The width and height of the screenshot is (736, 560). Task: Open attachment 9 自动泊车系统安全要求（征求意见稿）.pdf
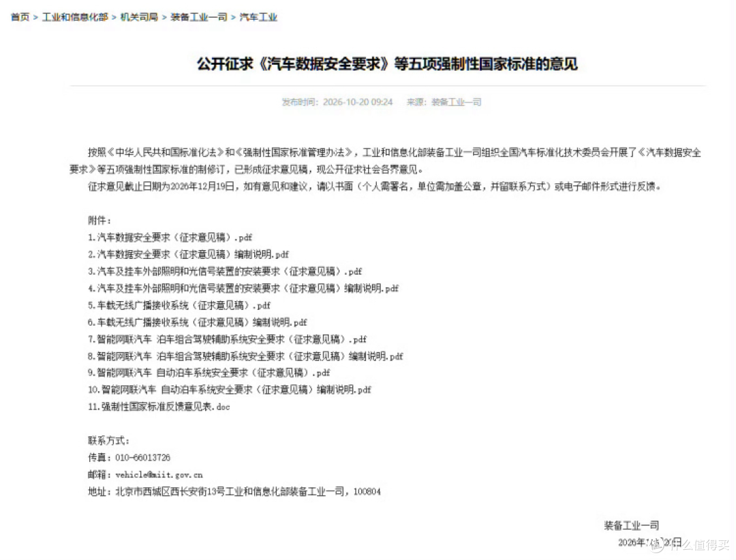tap(209, 373)
